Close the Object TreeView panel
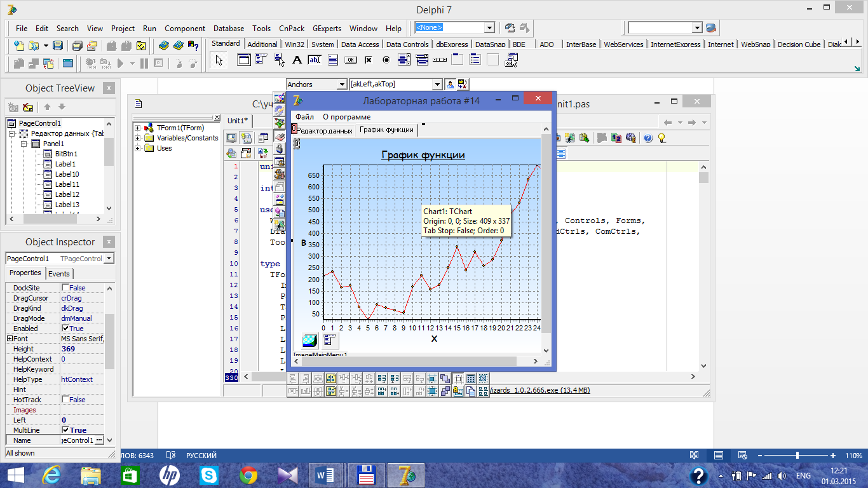The width and height of the screenshot is (868, 488). point(109,88)
